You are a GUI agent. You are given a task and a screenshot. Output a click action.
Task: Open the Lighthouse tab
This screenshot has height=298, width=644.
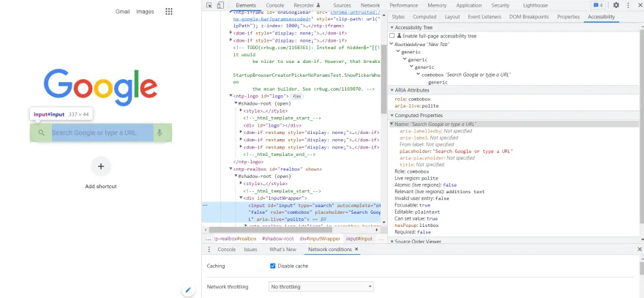[x=535, y=5]
